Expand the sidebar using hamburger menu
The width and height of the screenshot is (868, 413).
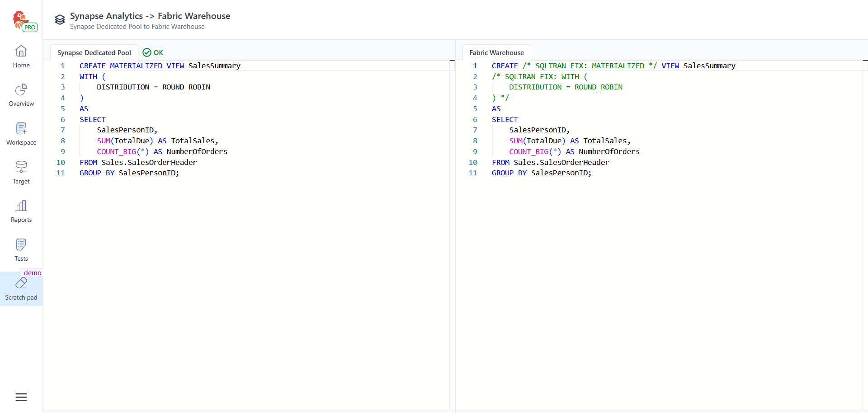coord(21,397)
